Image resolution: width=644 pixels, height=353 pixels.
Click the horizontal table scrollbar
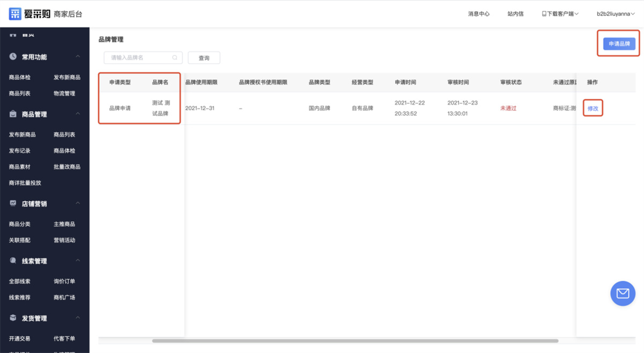coord(355,341)
